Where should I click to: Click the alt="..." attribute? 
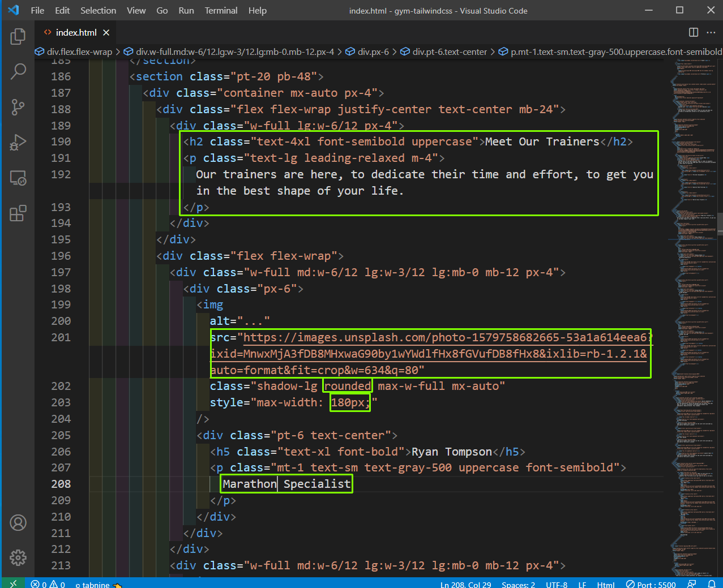(x=240, y=321)
